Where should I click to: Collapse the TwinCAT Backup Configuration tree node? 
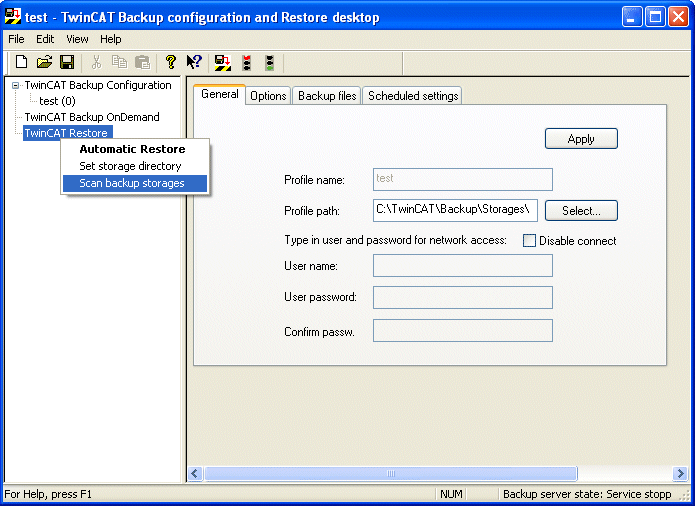tap(16, 86)
